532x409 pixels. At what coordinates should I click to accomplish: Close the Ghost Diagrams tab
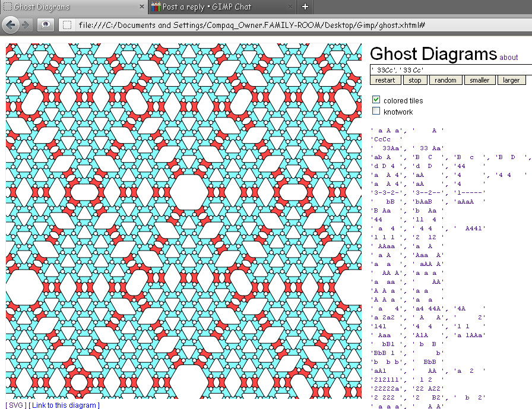142,7
